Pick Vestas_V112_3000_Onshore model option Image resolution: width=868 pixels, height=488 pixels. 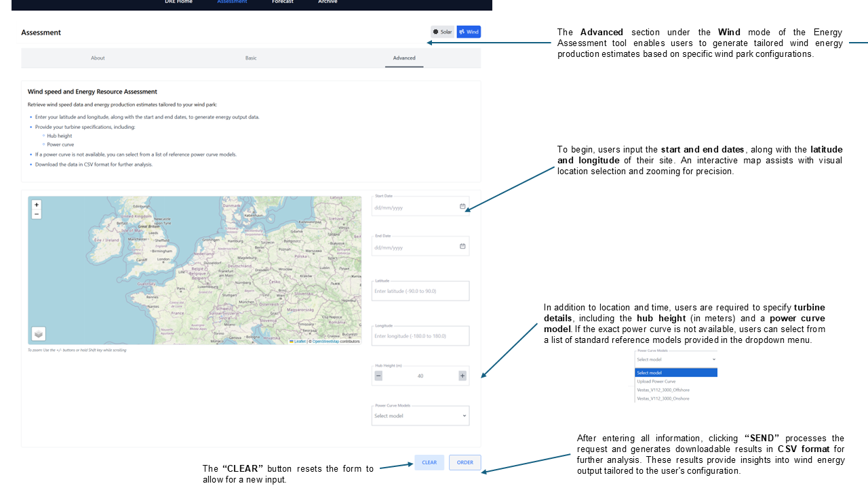[663, 399]
